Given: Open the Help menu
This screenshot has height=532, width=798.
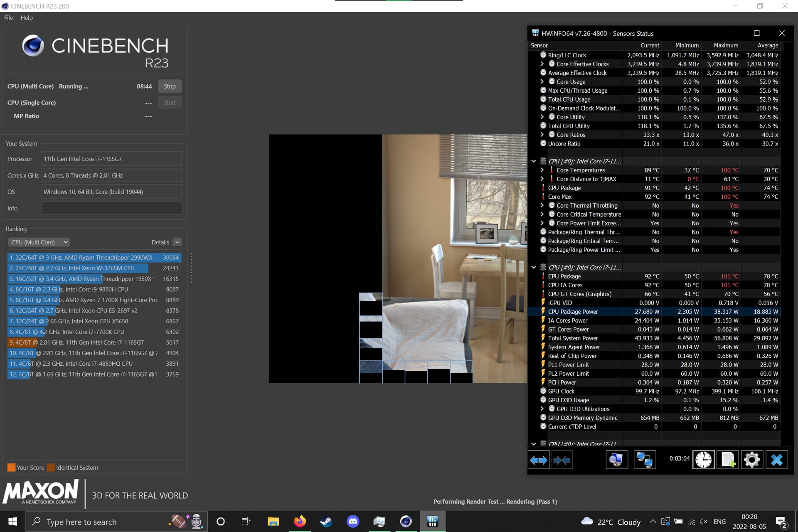Looking at the screenshot, I should pos(27,18).
